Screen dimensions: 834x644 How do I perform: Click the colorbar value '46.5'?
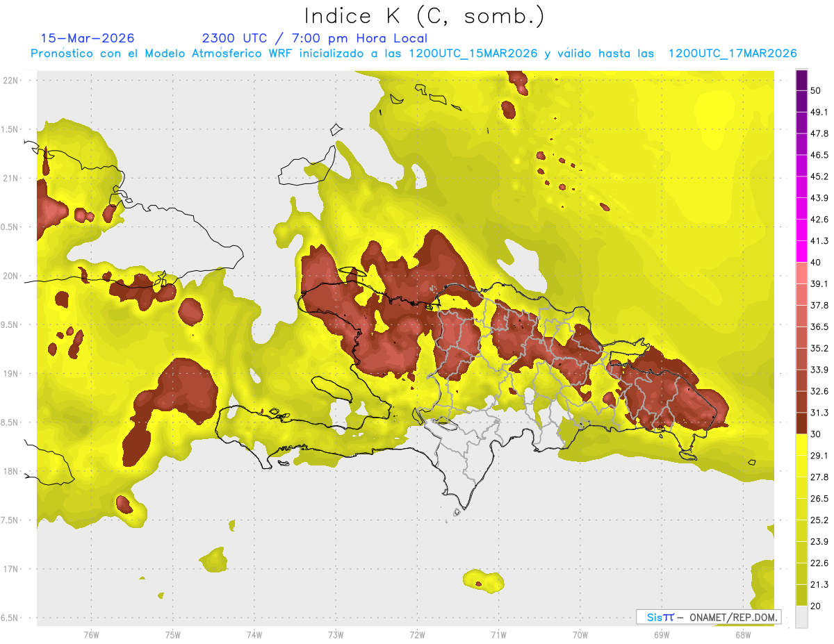point(819,155)
